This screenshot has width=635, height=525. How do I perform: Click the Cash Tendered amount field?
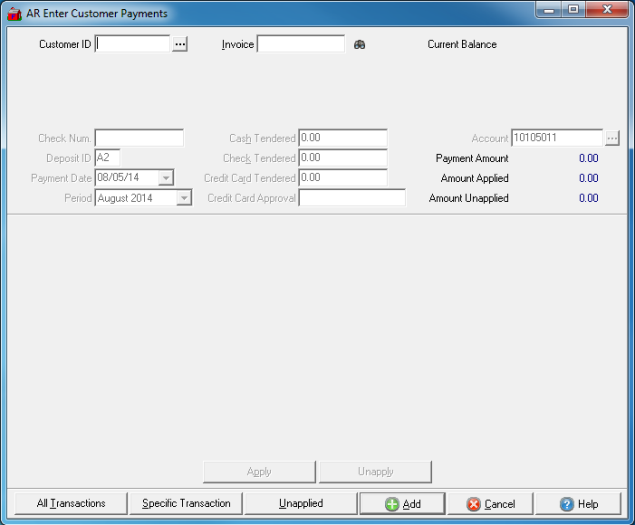[x=342, y=138]
